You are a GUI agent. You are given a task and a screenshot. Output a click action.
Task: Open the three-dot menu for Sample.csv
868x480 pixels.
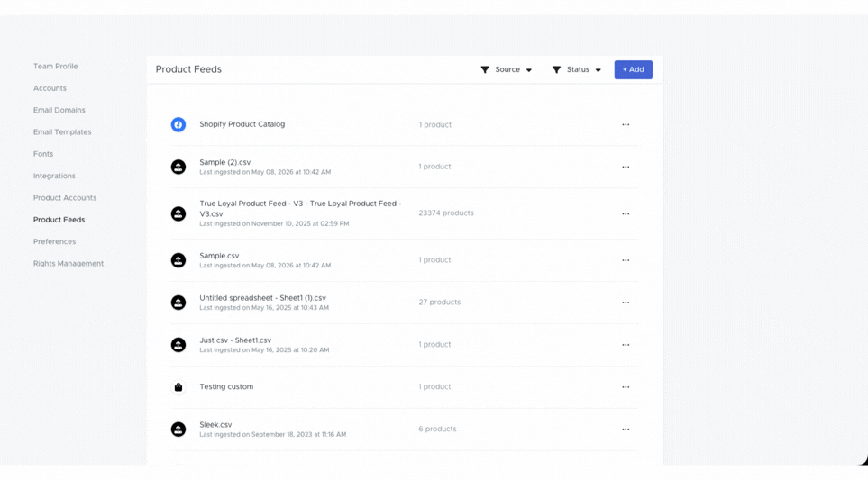coord(626,260)
